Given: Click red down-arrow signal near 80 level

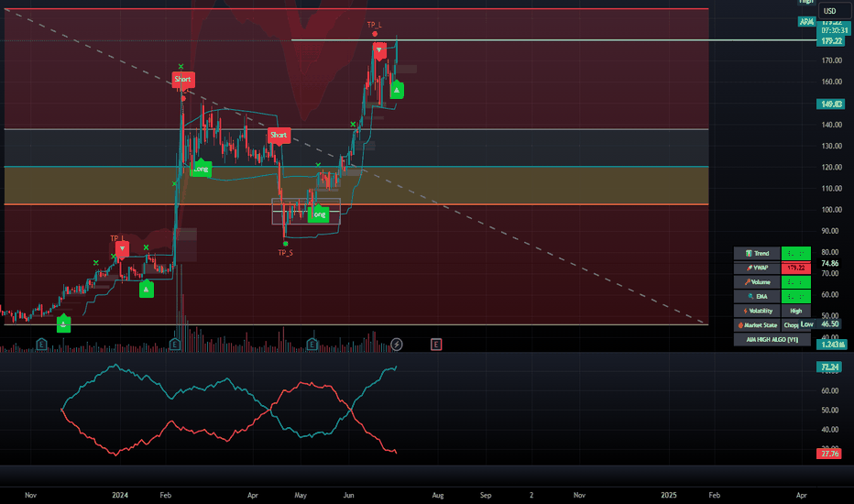Looking at the screenshot, I should click(122, 249).
